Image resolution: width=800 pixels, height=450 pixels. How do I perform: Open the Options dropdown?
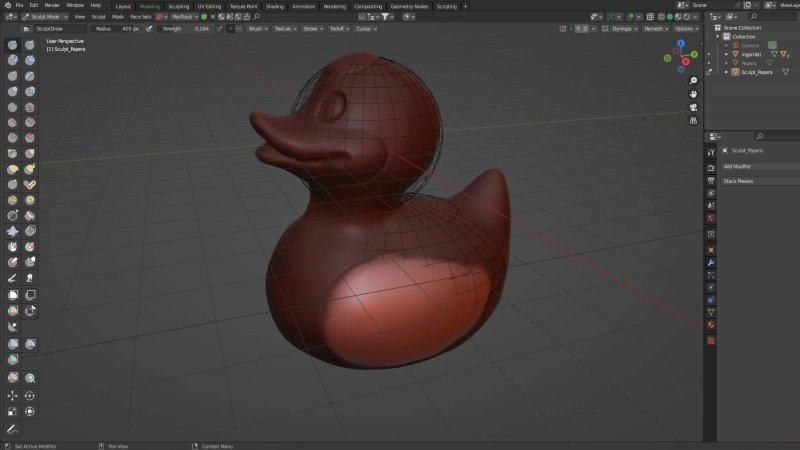[686, 29]
